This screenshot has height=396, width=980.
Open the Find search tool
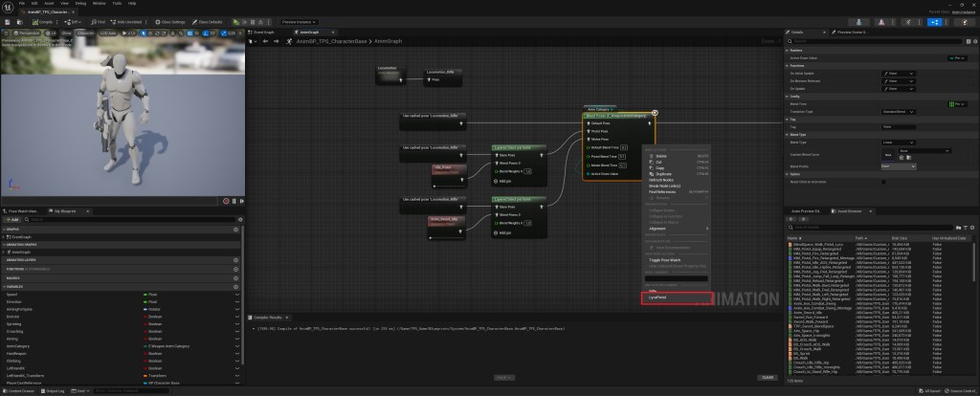100,21
